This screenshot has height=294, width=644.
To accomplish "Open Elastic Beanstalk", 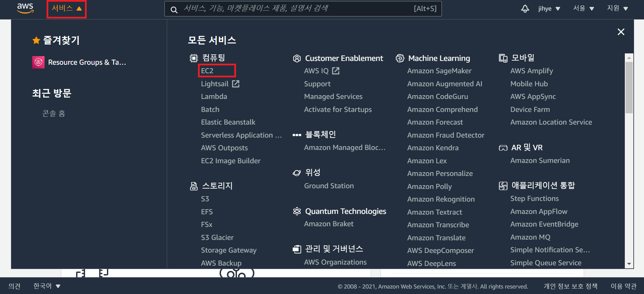I will tap(228, 122).
